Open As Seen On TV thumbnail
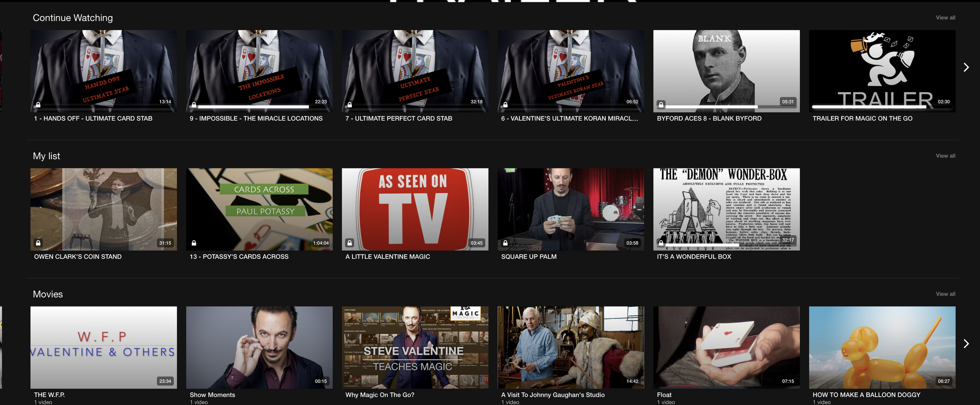Image resolution: width=980 pixels, height=405 pixels. tap(415, 209)
